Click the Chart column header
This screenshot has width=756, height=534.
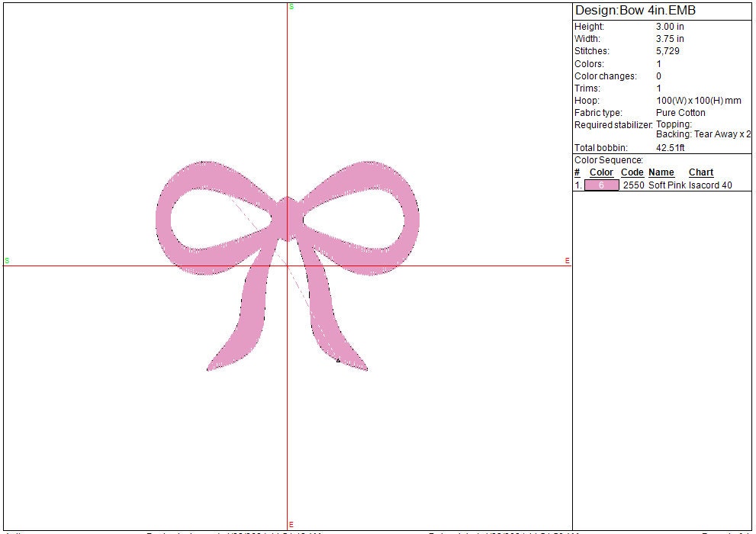tap(700, 172)
